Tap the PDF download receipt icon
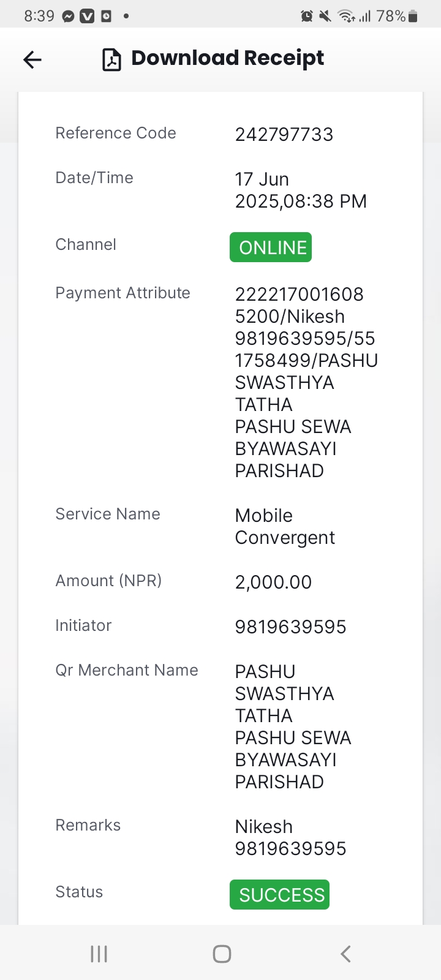Viewport: 441px width, 980px height. tap(111, 59)
